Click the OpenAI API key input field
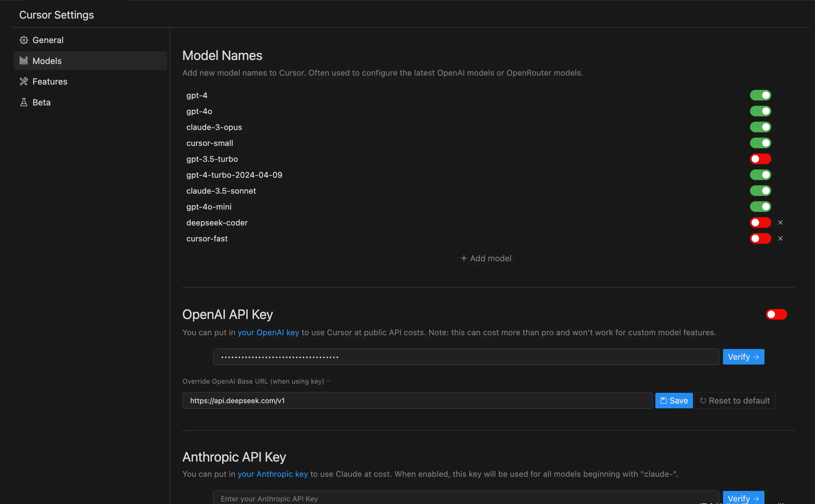 click(x=466, y=357)
